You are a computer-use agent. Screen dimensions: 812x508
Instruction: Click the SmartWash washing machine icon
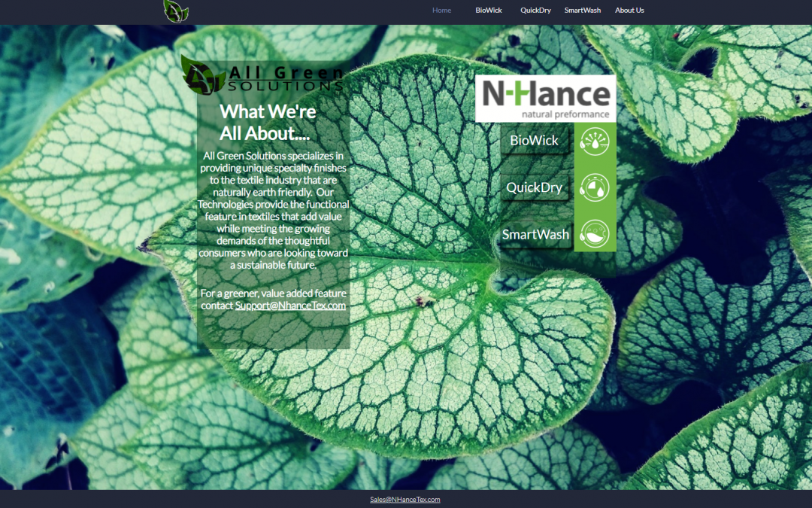tap(595, 234)
